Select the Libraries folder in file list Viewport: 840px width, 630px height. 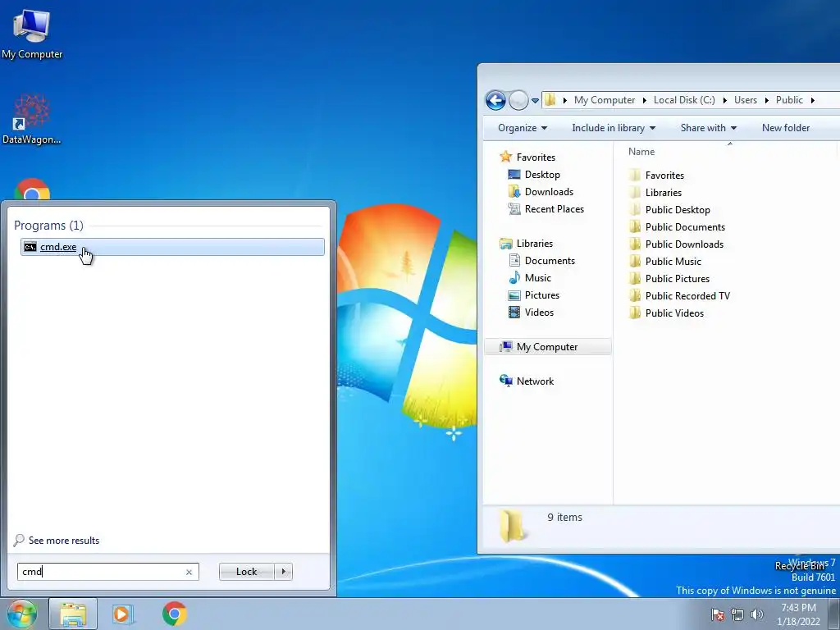655,192
